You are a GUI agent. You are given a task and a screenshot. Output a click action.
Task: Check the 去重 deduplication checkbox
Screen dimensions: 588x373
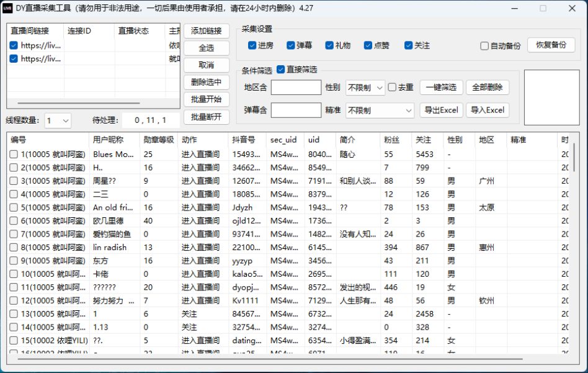(392, 88)
